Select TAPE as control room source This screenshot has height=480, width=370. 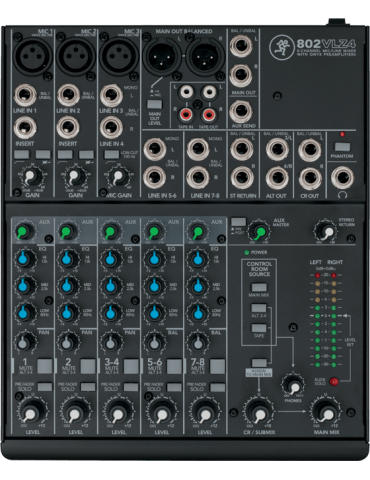259,328
